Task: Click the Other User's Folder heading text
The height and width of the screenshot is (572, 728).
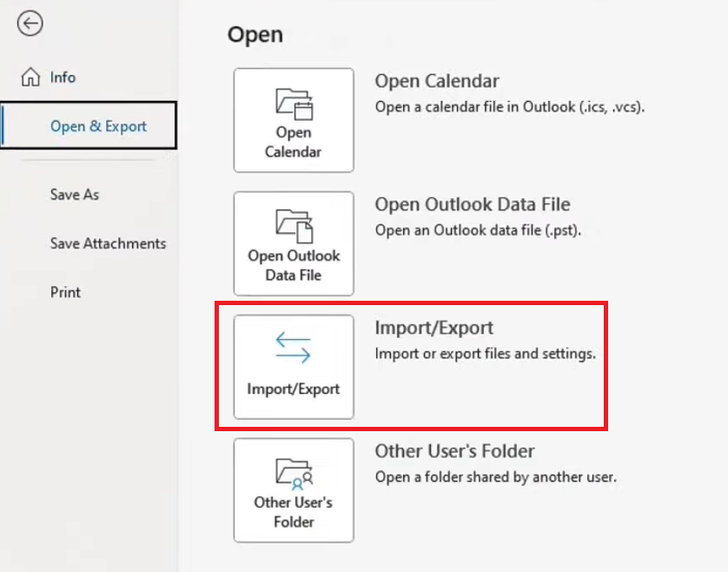Action: point(454,451)
